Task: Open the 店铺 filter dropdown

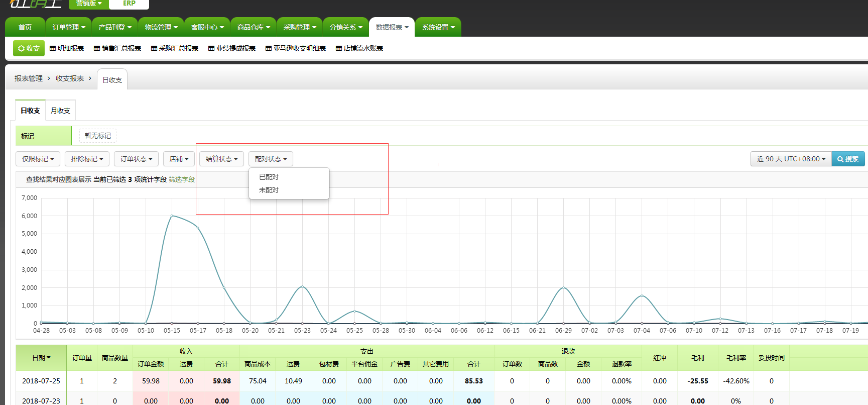Action: pos(179,159)
